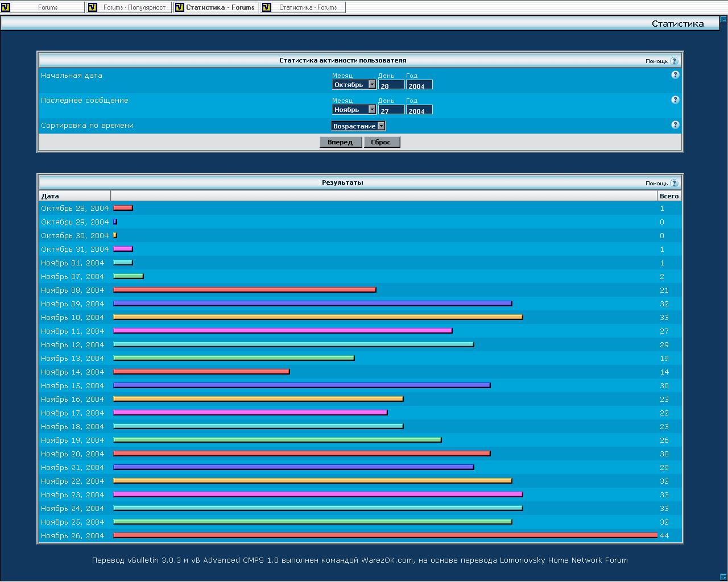The width and height of the screenshot is (728, 582).
Task: Click Статистика активности пользователя heading
Action: pos(342,60)
